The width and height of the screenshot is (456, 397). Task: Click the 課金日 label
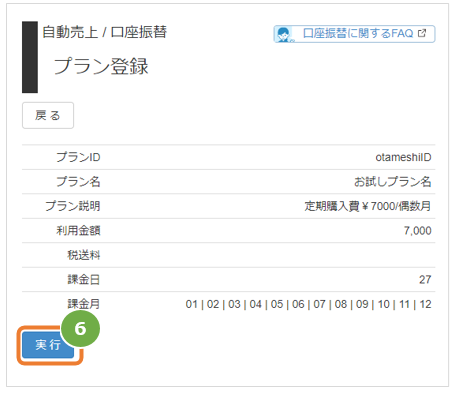tap(84, 279)
